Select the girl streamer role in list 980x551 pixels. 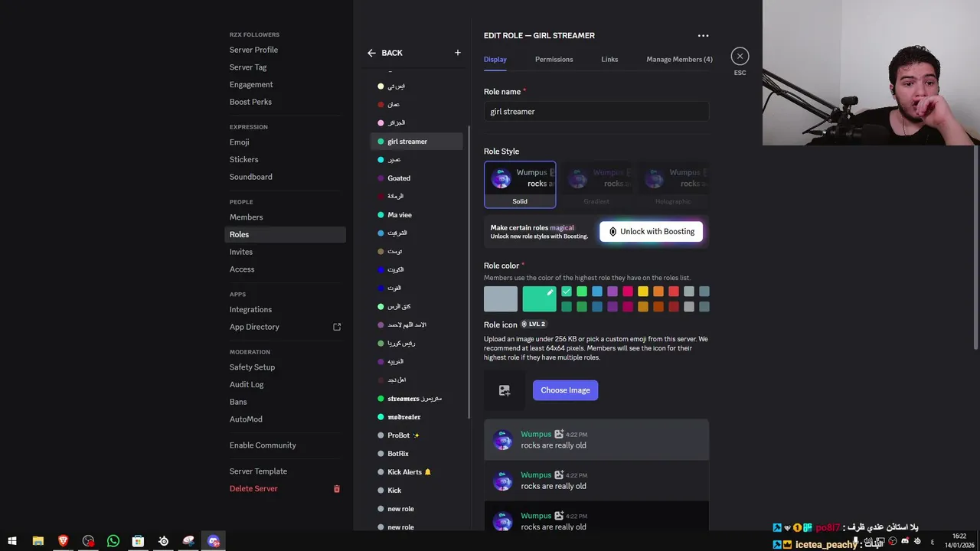click(416, 142)
